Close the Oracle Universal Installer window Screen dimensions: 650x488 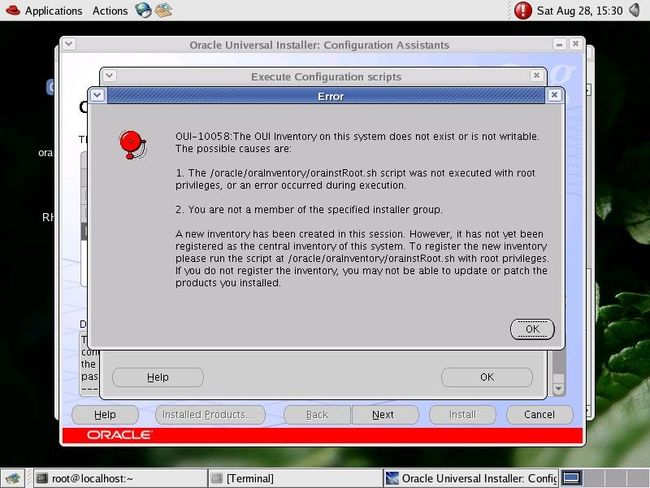[575, 44]
